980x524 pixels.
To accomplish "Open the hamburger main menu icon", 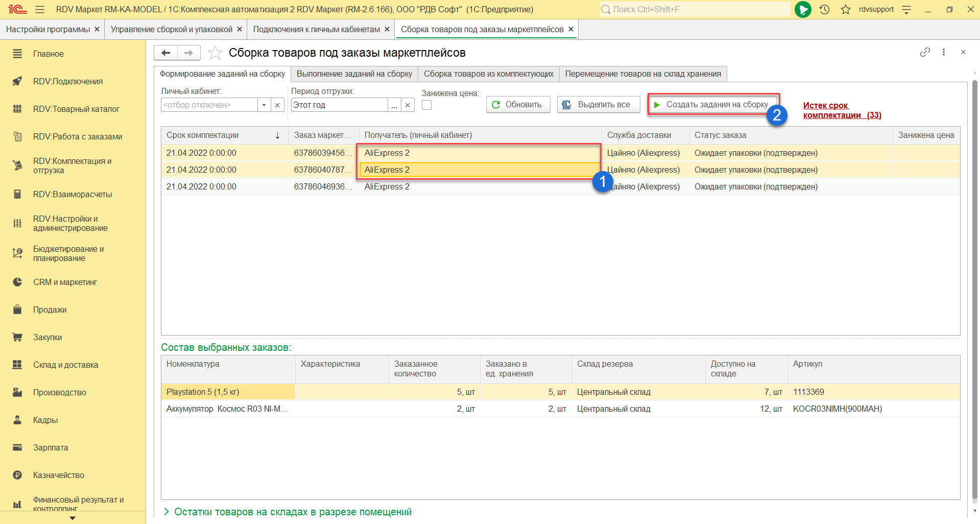I will [40, 9].
